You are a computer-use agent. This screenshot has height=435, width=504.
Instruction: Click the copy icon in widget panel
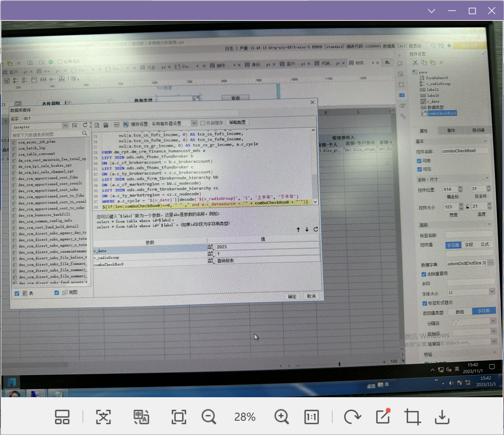click(424, 63)
